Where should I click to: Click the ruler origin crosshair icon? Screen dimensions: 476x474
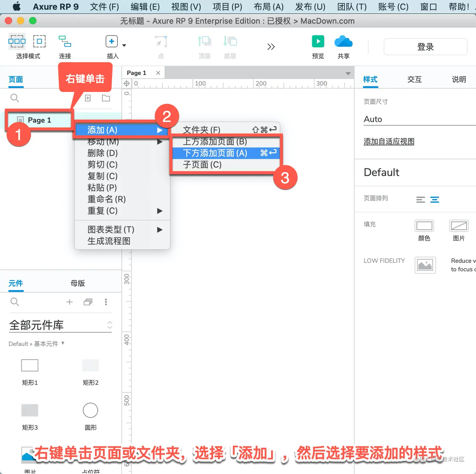click(x=127, y=83)
